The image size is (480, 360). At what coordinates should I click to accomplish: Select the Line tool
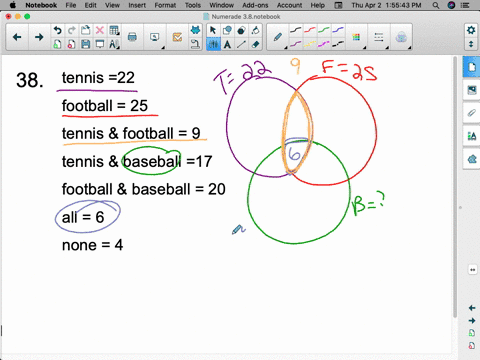(241, 44)
